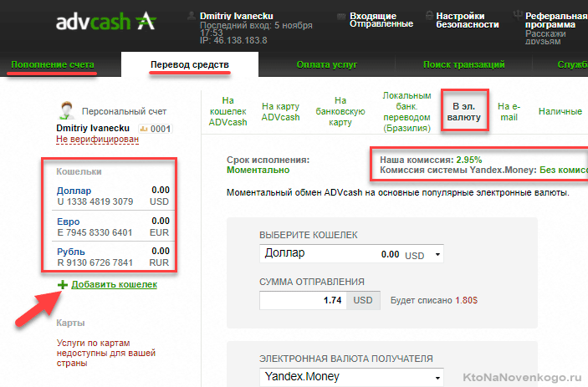Click the personal account avatar icon
Image resolution: width=588 pixels, height=387 pixels.
pyautogui.click(x=67, y=110)
